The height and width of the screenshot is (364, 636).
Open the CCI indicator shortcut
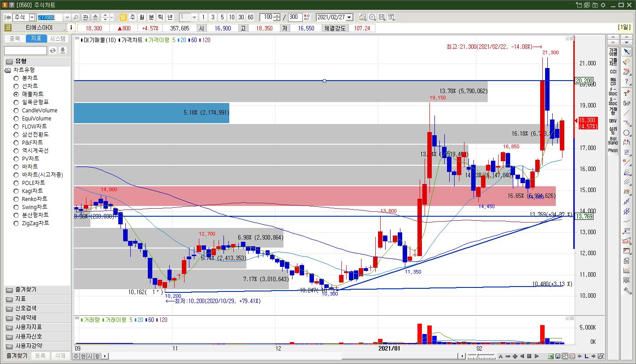613,72
